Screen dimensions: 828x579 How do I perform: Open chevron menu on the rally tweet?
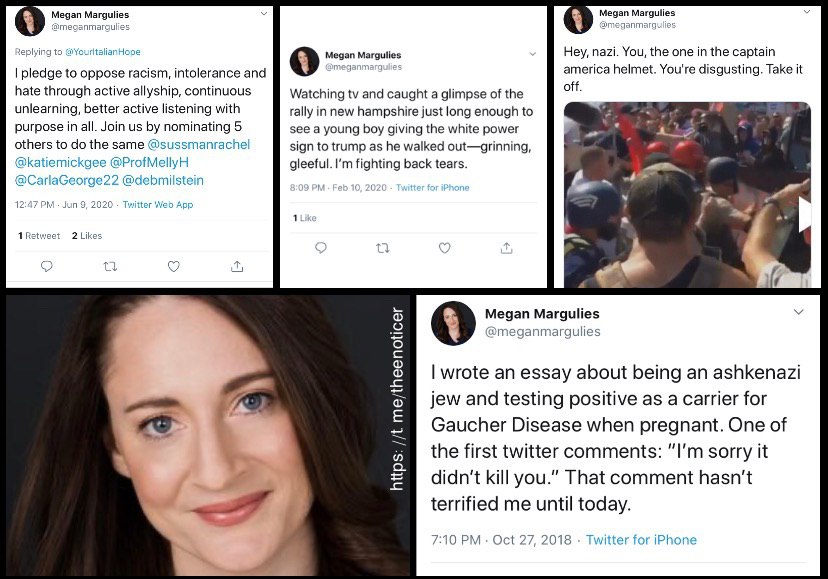(532, 54)
